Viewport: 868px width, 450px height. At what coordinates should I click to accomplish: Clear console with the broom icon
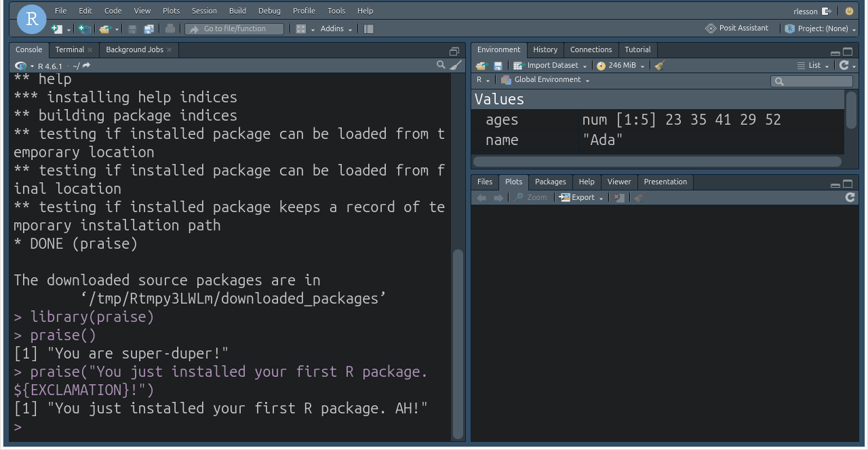point(456,65)
